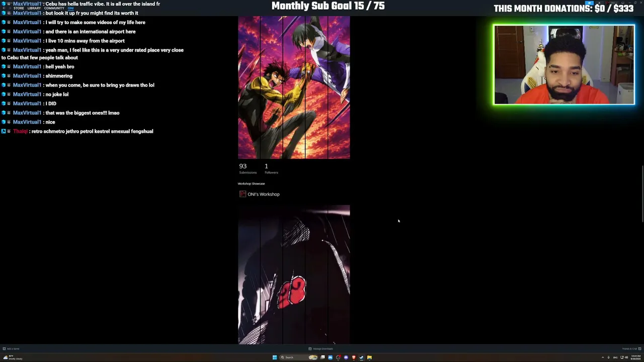Open ONI's Workshop link
The image size is (644, 362).
[x=263, y=194]
